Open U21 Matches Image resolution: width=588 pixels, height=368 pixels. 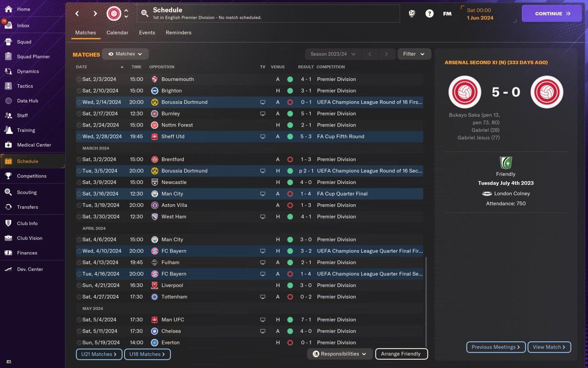tap(99, 354)
